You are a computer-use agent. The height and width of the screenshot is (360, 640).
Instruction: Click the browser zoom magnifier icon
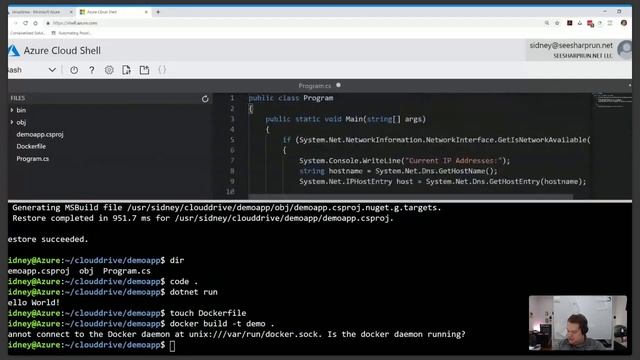tap(547, 23)
